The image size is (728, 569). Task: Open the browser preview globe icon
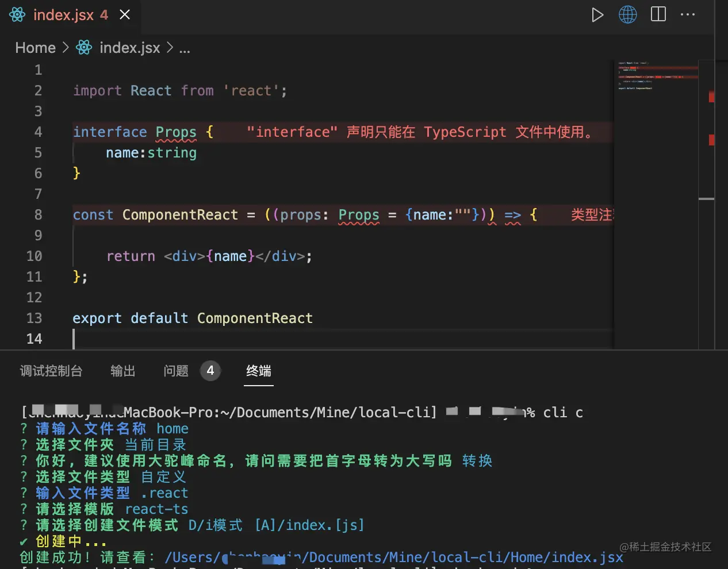628,14
